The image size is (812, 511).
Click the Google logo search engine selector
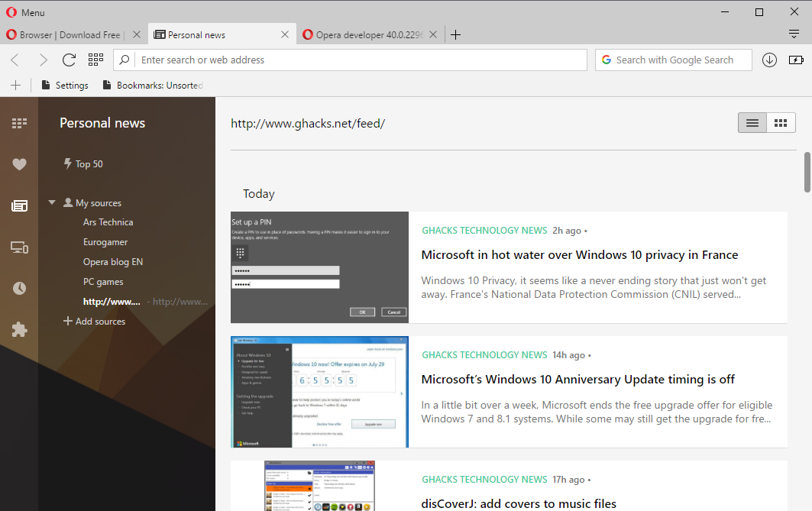coord(607,60)
